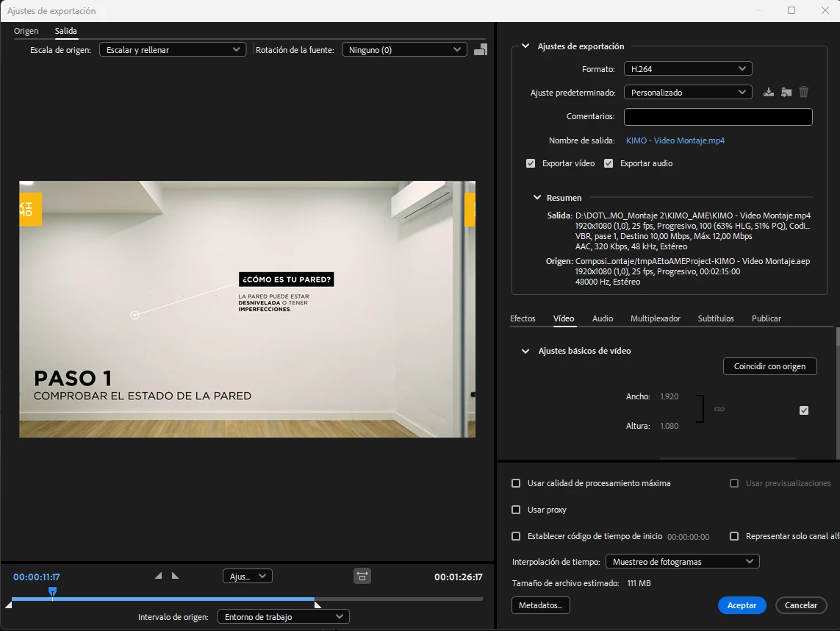The height and width of the screenshot is (631, 840).
Task: Click the out point marker on timeline
Action: pyautogui.click(x=317, y=605)
